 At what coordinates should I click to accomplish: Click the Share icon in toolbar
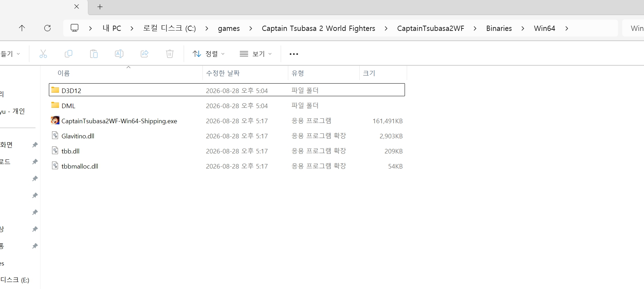click(144, 54)
